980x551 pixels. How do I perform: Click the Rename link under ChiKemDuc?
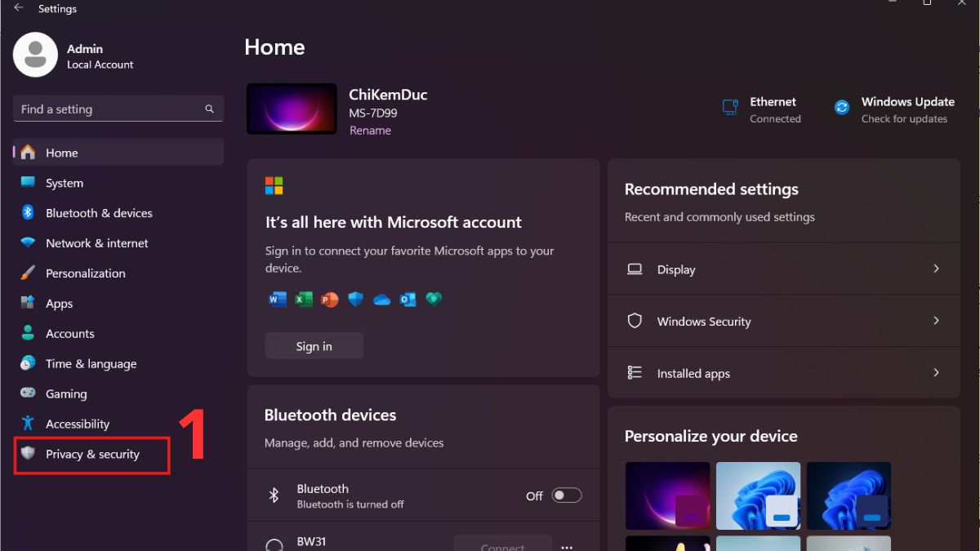(x=370, y=130)
